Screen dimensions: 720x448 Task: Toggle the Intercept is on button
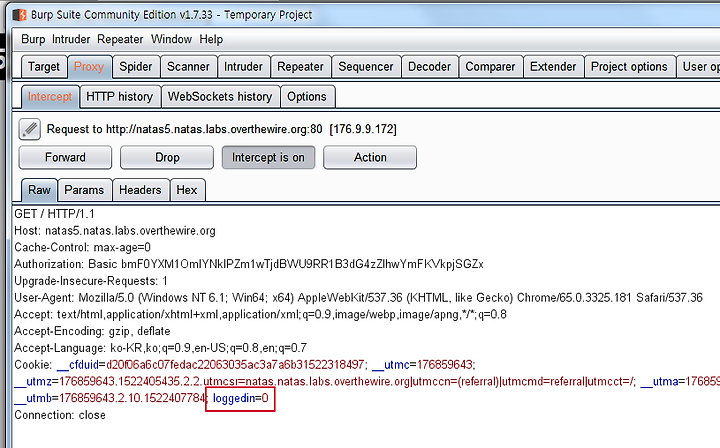tap(269, 157)
